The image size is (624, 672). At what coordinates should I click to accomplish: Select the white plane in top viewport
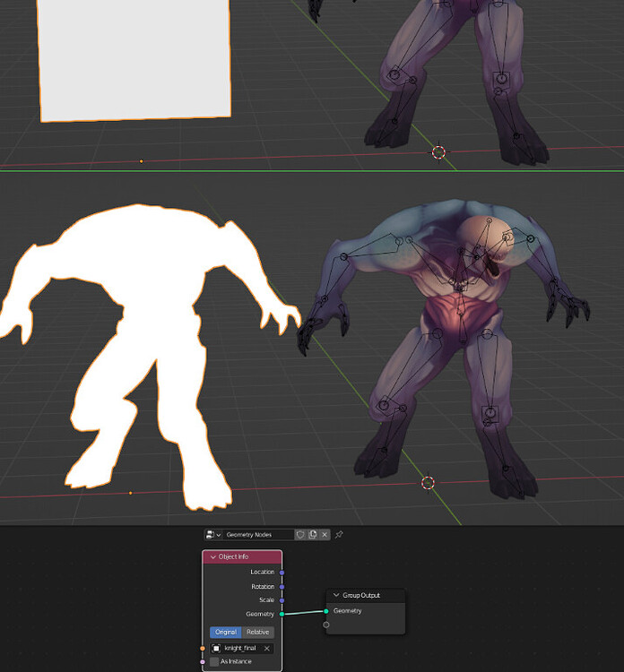(134, 59)
